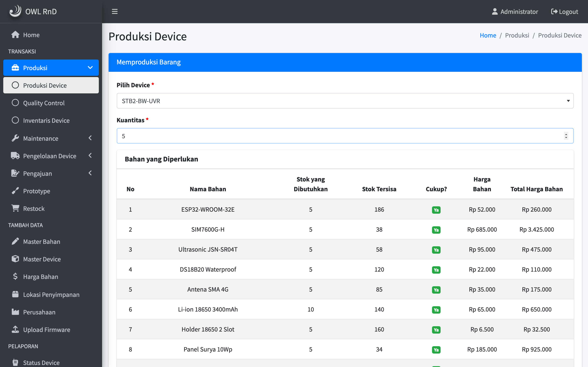Open the Pengajuan menu item
The width and height of the screenshot is (588, 367).
[51, 173]
